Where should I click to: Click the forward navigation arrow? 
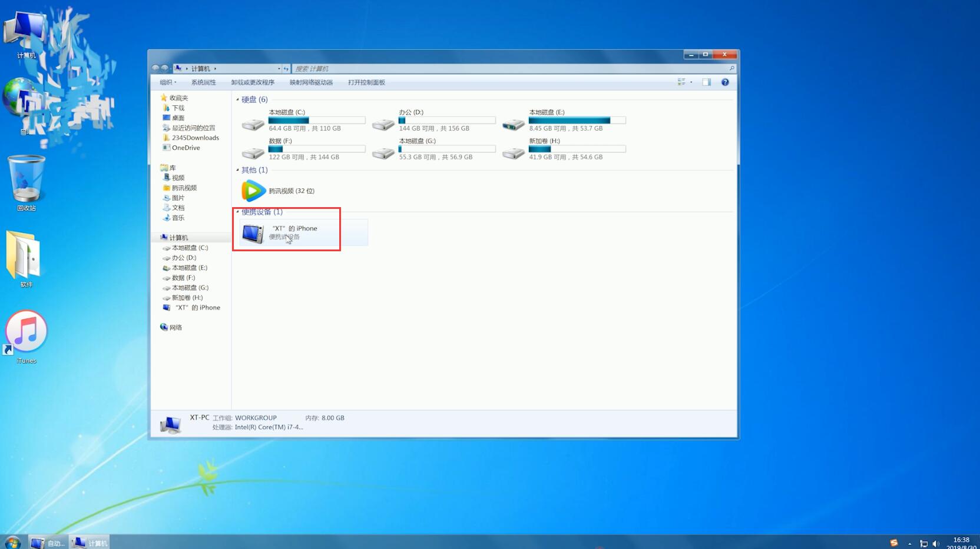point(165,68)
